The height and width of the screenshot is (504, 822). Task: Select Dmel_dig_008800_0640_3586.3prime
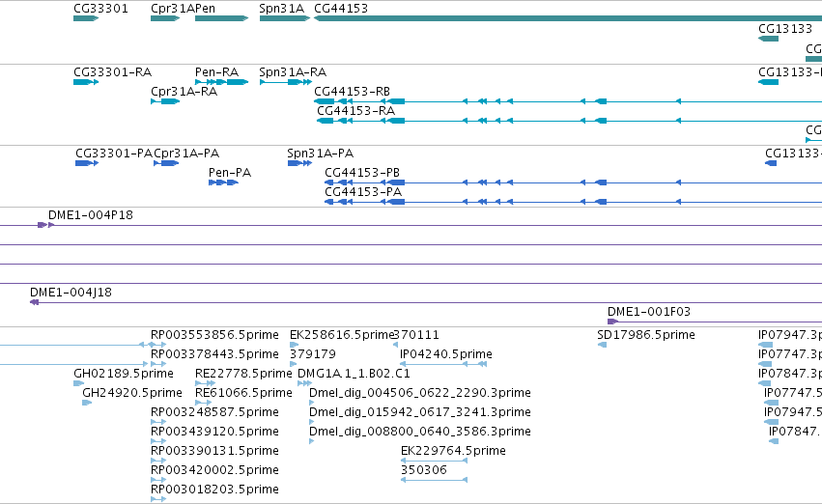pyautogui.click(x=311, y=441)
